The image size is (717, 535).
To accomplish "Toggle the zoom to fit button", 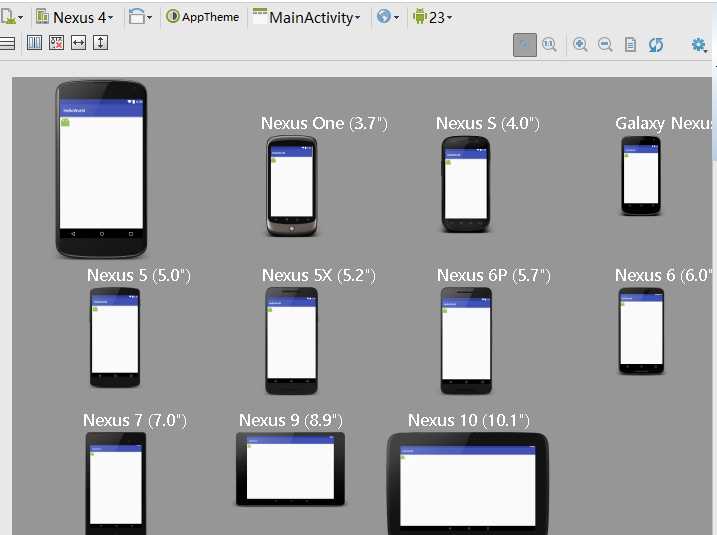I will (x=524, y=45).
